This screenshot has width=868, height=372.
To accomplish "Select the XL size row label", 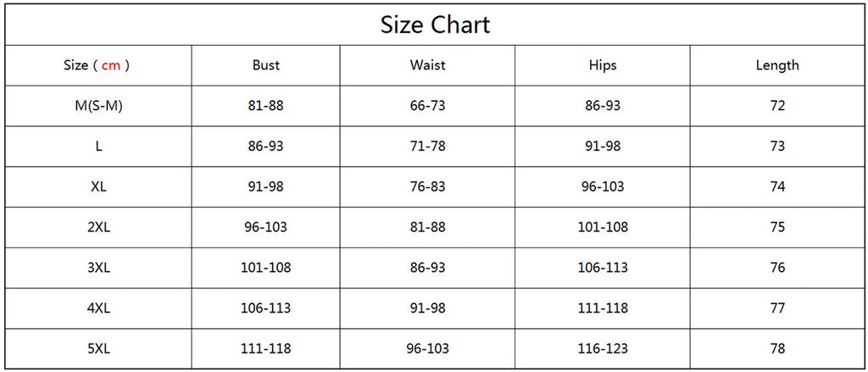I will pos(98,186).
